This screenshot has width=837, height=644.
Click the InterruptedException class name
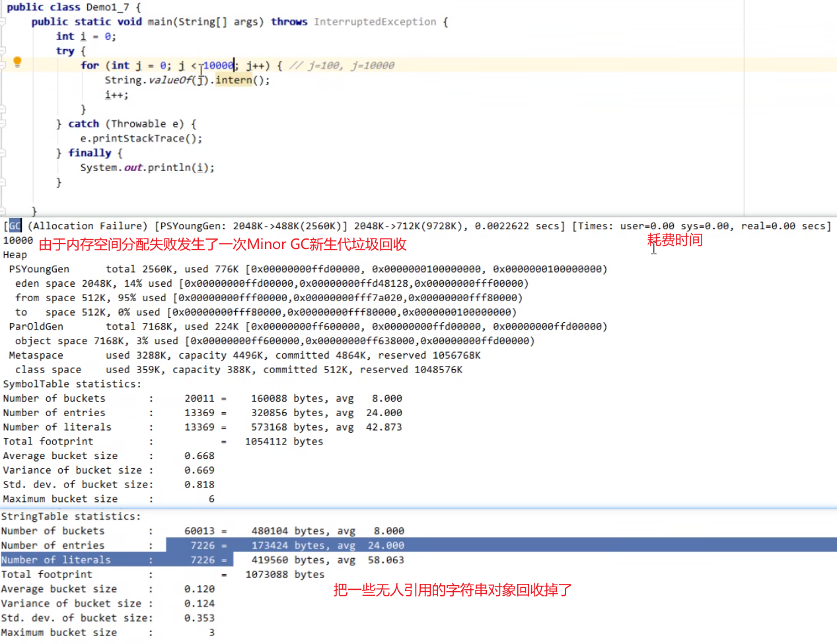pyautogui.click(x=375, y=22)
